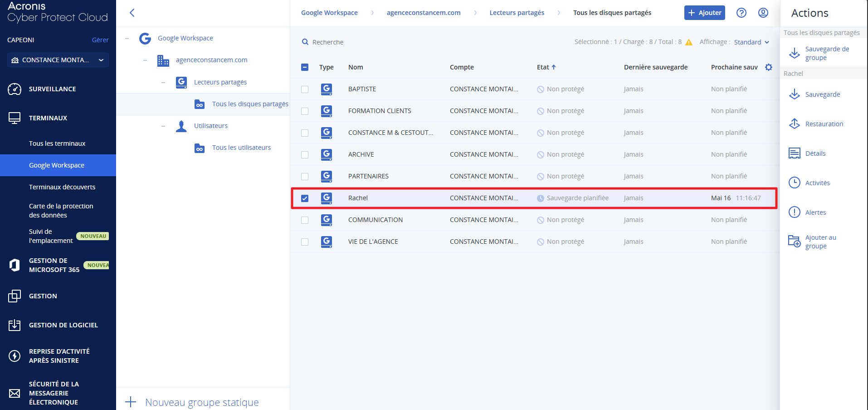Check the ARCHIVE row checkbox
The width and height of the screenshot is (868, 410).
tap(305, 155)
